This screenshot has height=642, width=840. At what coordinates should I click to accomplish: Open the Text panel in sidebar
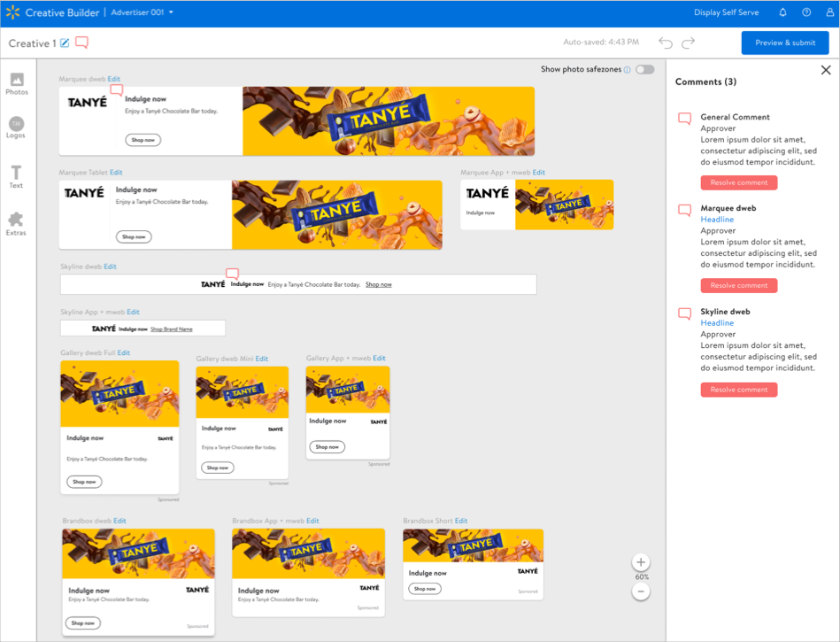pos(16,177)
